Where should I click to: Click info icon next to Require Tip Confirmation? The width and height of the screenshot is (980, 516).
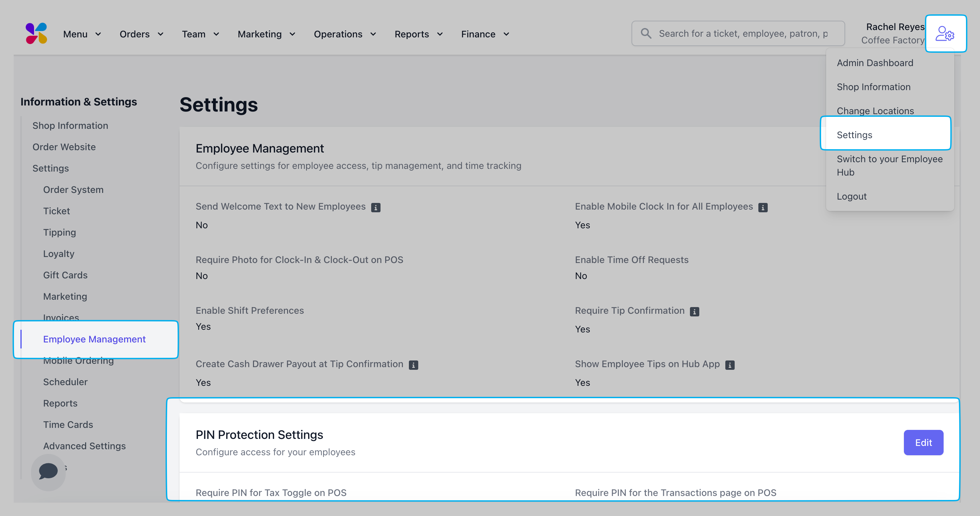694,312
